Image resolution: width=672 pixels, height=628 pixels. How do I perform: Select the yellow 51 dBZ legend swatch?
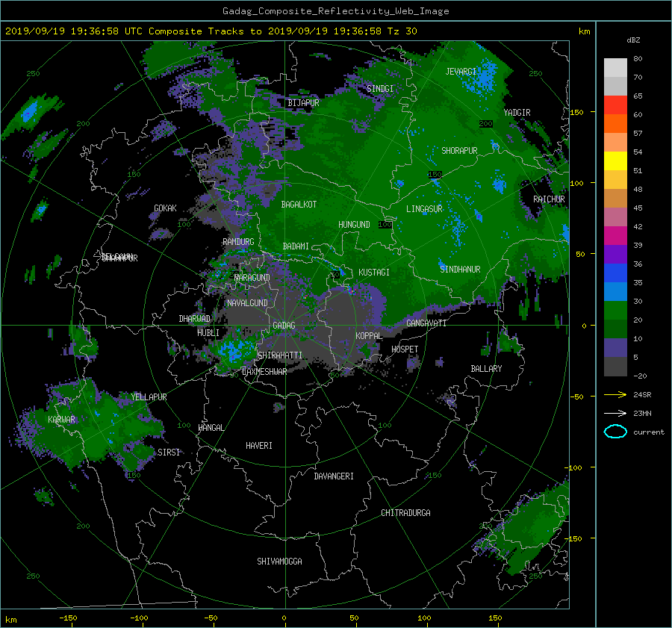pyautogui.click(x=615, y=161)
